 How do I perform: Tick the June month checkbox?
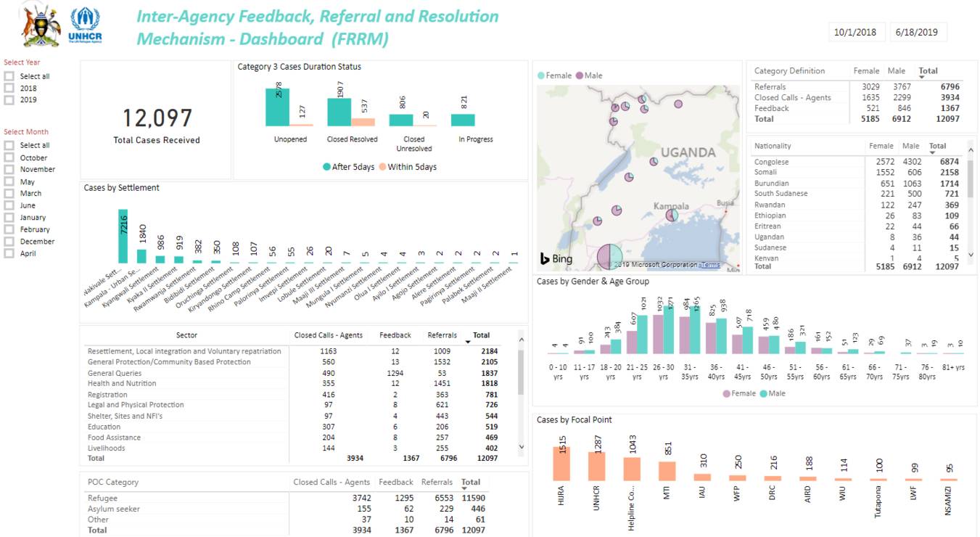(x=9, y=205)
